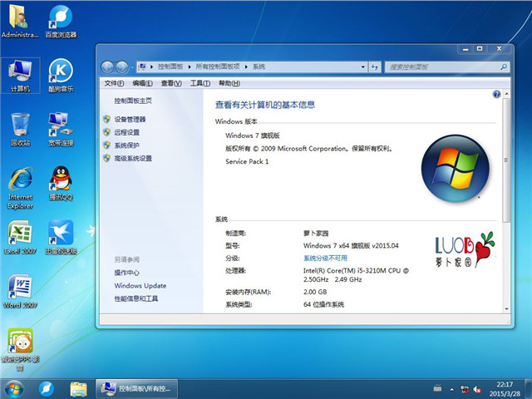
Task: Click the 64 位操作系统 text
Action: pyautogui.click(x=323, y=305)
